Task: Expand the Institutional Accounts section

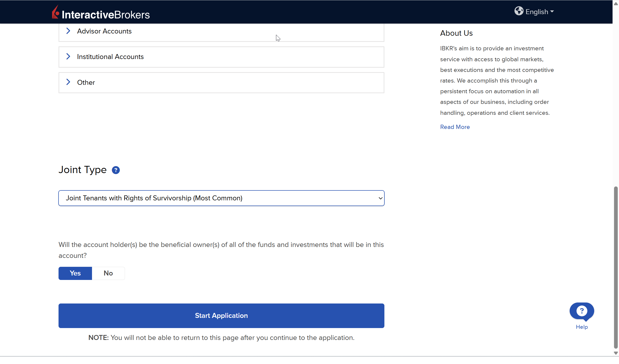Action: click(110, 57)
